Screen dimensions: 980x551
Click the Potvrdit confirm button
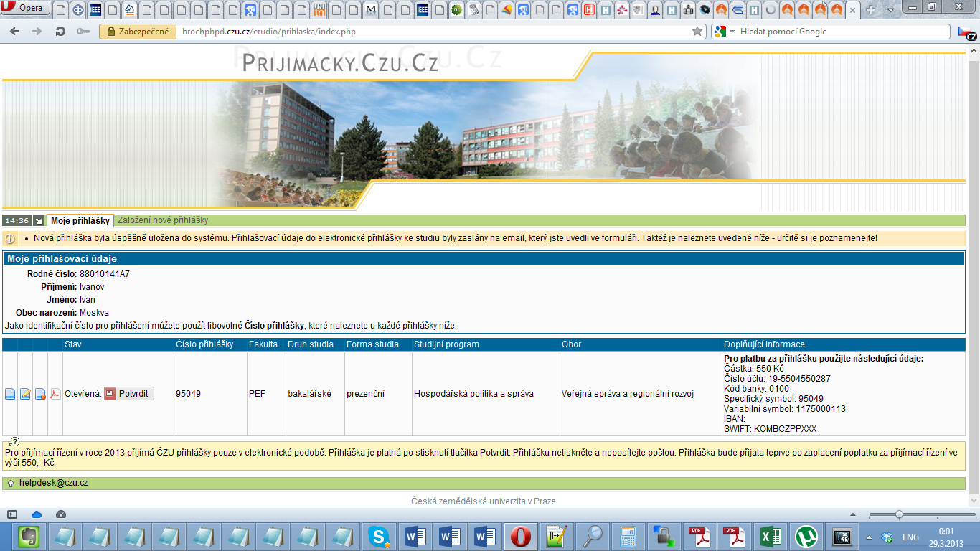point(129,394)
